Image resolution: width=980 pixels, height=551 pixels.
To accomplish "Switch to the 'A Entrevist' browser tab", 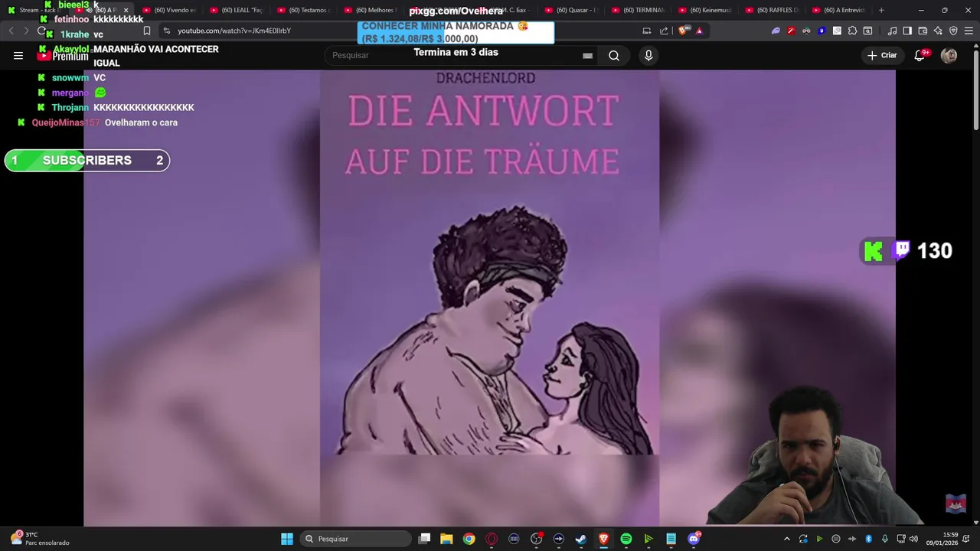I will point(841,10).
